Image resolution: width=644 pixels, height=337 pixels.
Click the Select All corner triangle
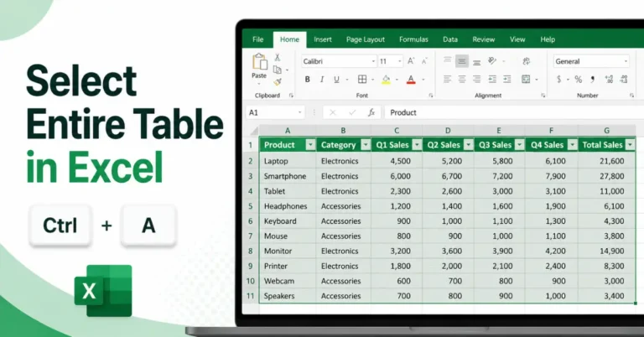(254, 131)
